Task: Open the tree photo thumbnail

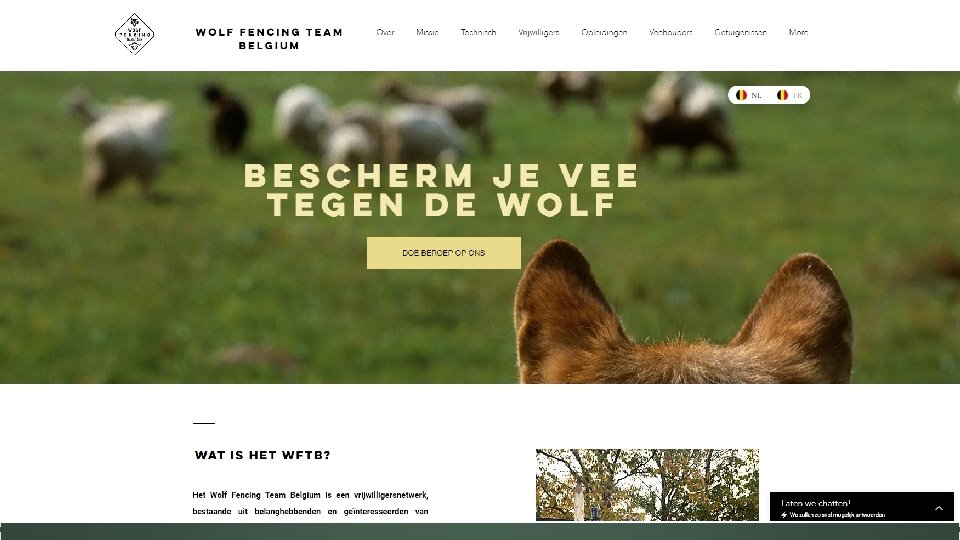Action: click(647, 485)
